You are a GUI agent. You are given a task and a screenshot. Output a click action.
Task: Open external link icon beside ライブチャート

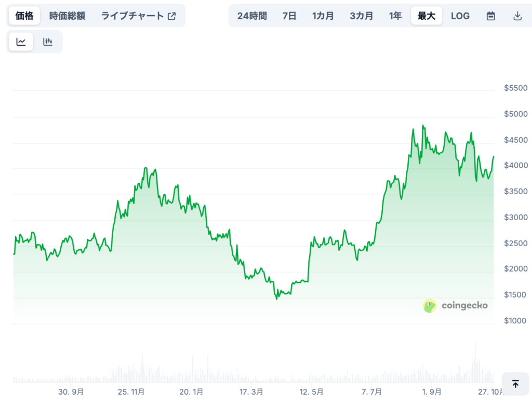[172, 16]
